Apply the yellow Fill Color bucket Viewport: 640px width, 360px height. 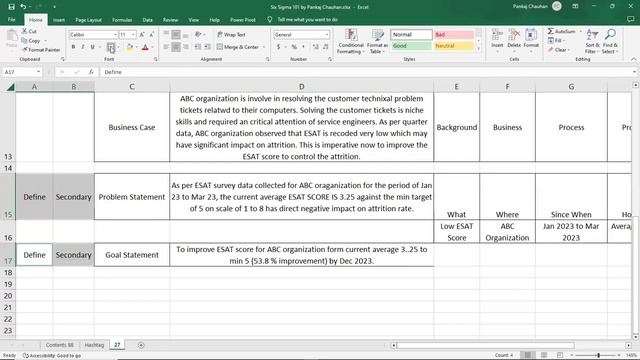point(129,47)
